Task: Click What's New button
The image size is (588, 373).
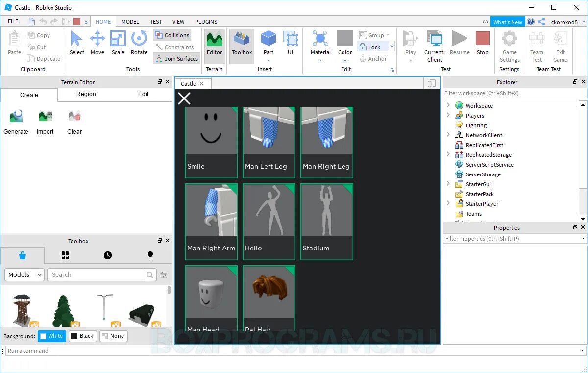Action: pos(508,22)
